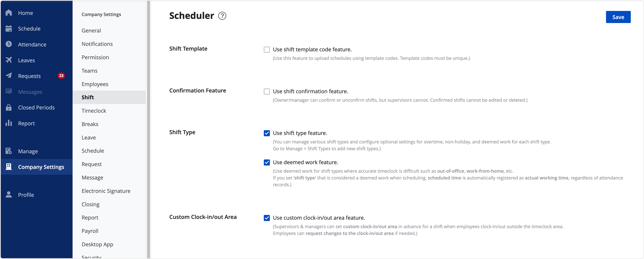Click the Profile person icon
This screenshot has height=259, width=644.
[9, 195]
